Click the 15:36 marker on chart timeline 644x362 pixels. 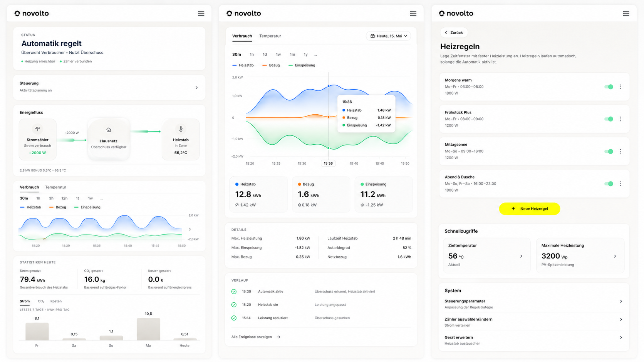[x=328, y=163]
